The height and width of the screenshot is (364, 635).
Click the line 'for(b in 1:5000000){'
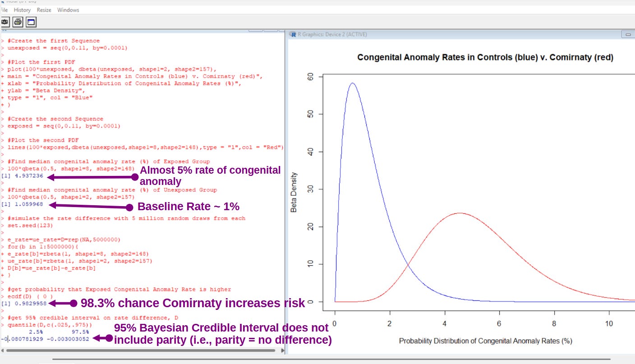tap(43, 247)
